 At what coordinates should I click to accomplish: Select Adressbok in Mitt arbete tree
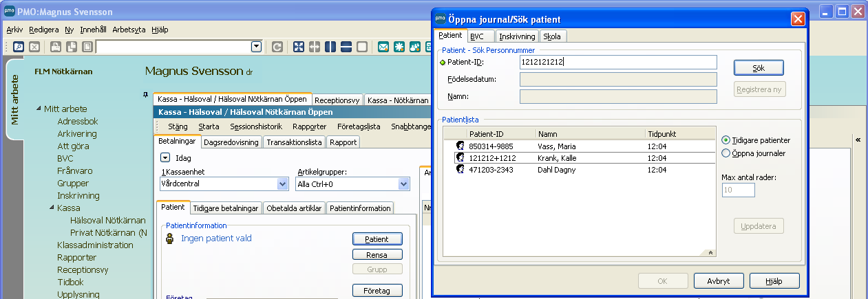pyautogui.click(x=78, y=121)
